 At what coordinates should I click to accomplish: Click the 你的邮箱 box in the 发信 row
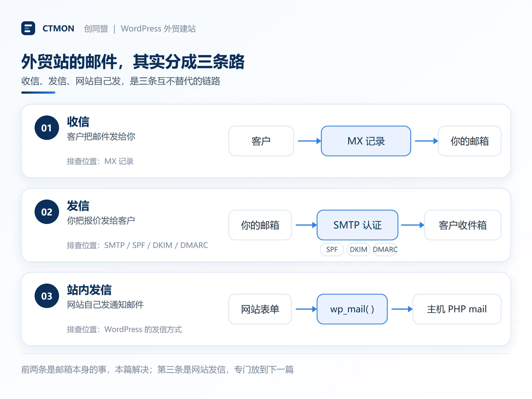point(260,225)
